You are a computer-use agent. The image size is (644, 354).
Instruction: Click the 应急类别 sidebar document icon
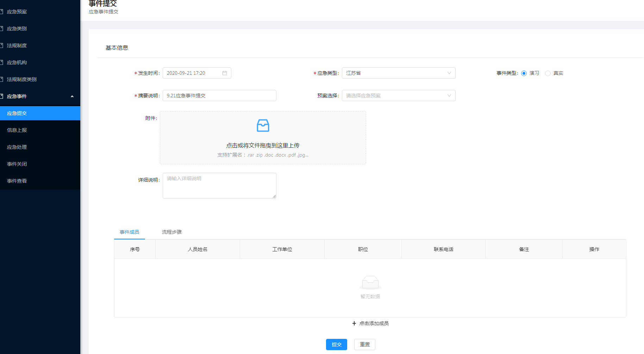[x=1, y=29]
